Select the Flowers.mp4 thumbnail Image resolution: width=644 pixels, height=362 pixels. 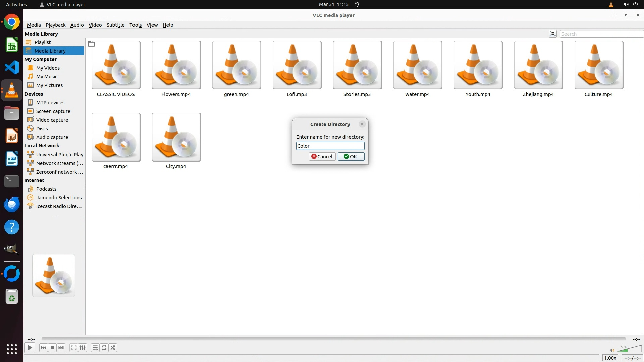click(x=176, y=65)
